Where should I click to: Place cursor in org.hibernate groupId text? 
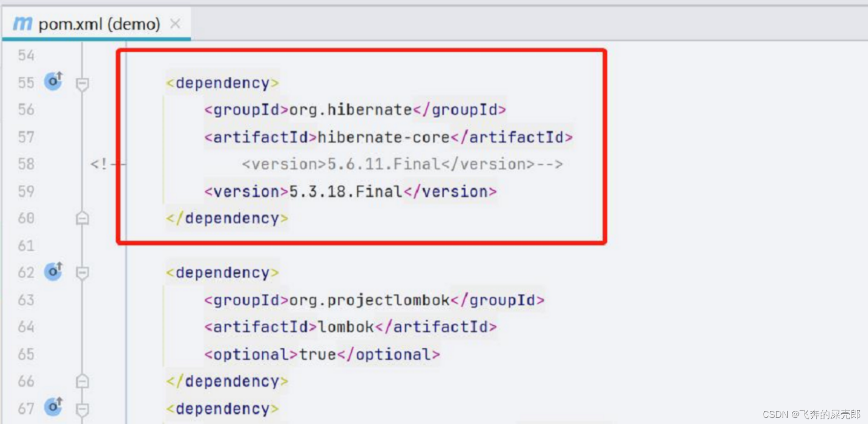tap(351, 110)
